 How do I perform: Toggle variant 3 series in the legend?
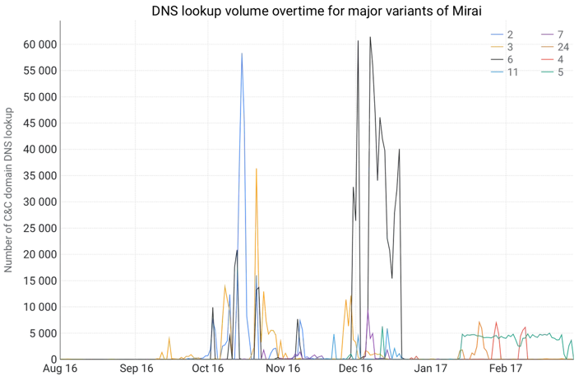pyautogui.click(x=502, y=47)
